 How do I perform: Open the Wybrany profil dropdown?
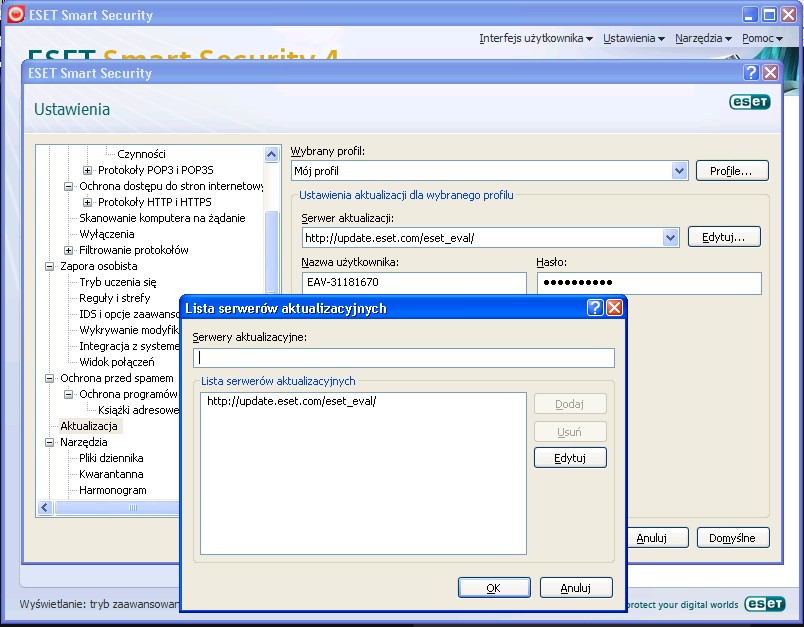679,171
